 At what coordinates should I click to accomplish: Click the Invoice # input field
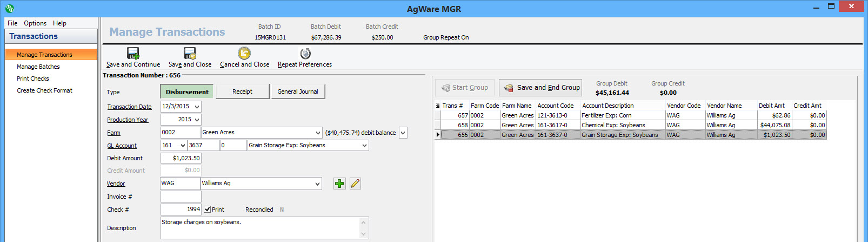(x=181, y=197)
